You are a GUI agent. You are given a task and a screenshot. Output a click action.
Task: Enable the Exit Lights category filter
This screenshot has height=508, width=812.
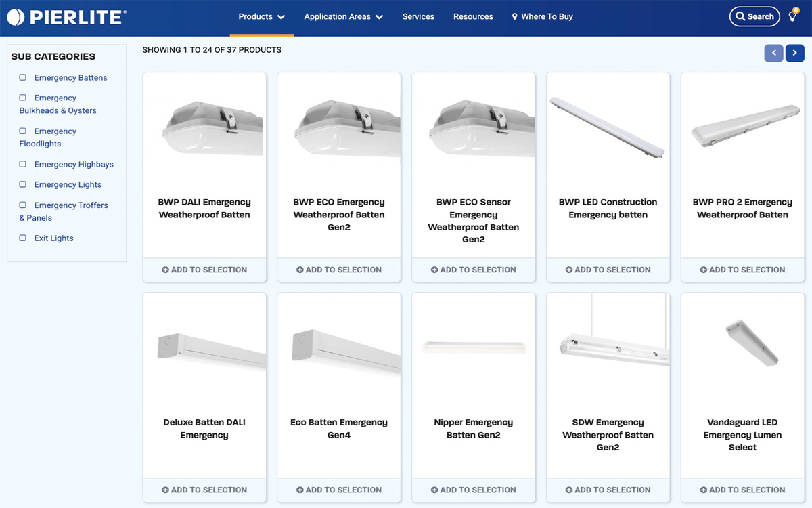(x=22, y=238)
